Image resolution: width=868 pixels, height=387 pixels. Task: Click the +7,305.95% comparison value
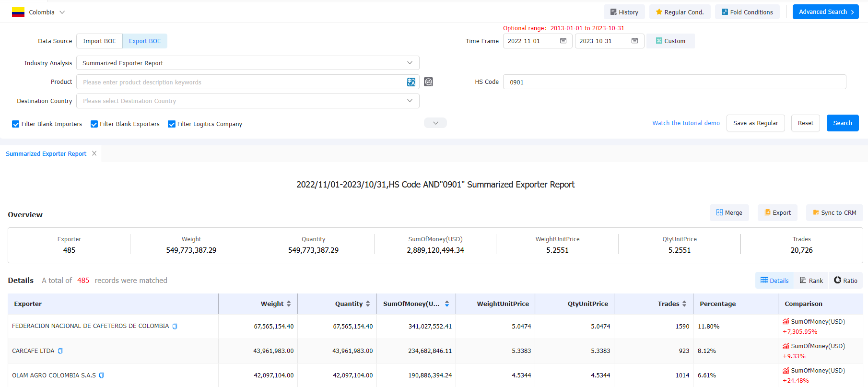pos(800,332)
